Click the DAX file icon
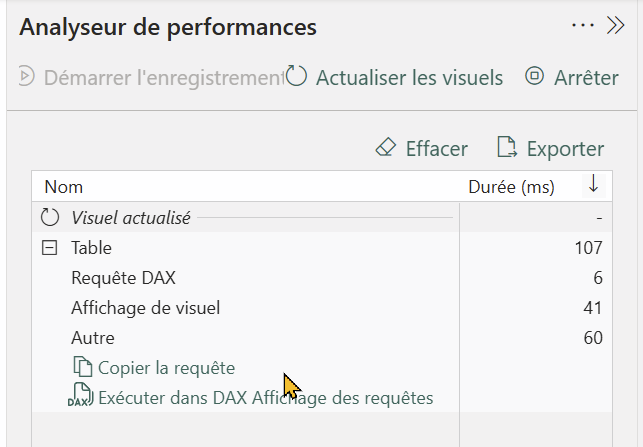 click(80, 395)
